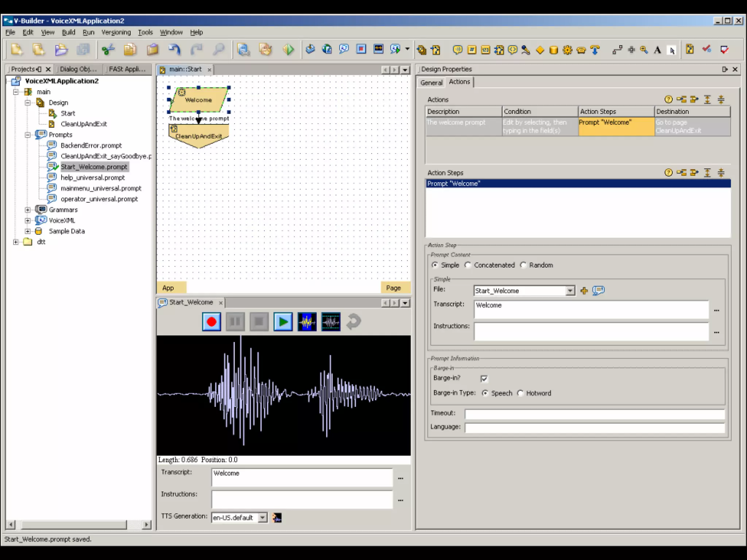Switch to the General tab

431,82
